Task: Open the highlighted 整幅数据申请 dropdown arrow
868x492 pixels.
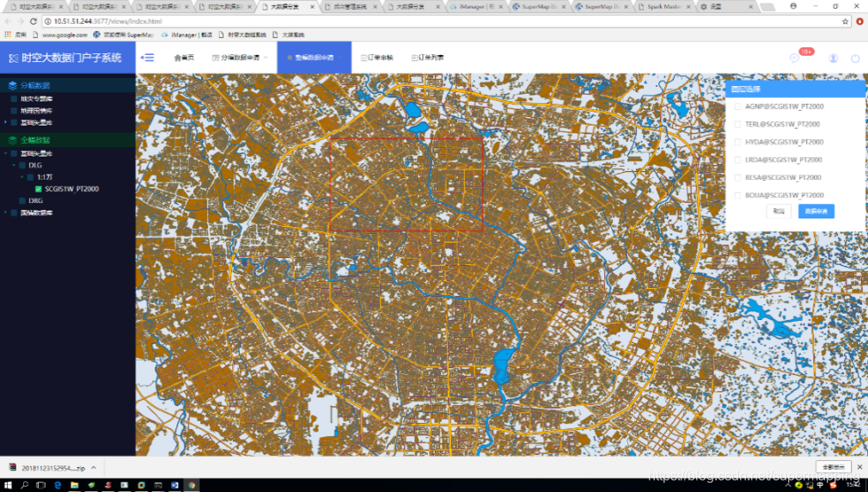Action: pos(339,58)
